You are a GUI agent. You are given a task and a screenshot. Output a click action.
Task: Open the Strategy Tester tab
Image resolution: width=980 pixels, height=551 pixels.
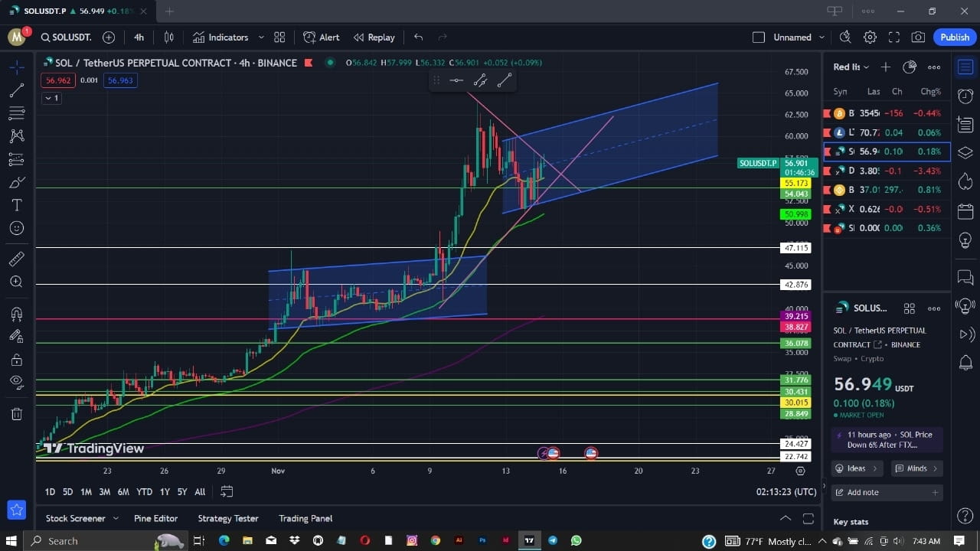click(x=227, y=518)
